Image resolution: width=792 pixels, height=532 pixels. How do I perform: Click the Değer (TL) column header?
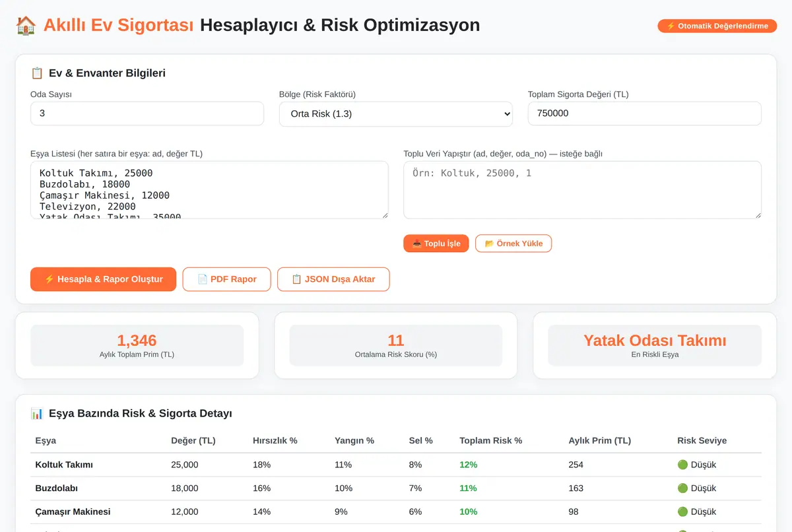[x=193, y=440]
